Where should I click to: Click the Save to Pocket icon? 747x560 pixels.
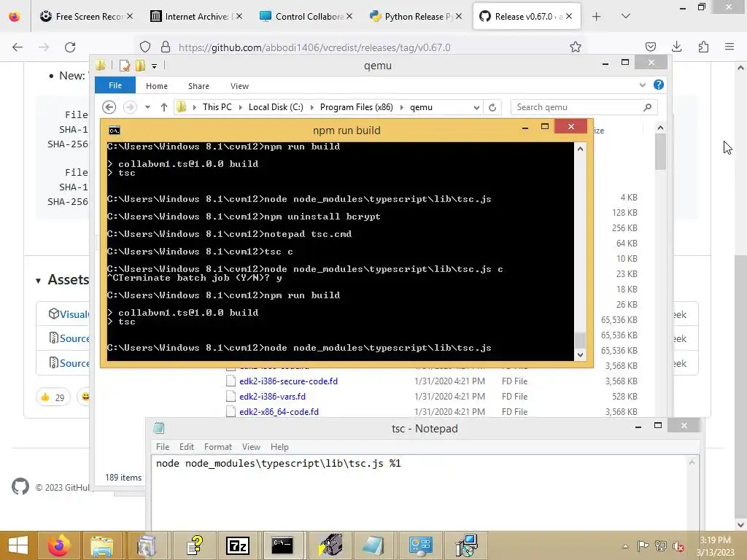tap(650, 47)
